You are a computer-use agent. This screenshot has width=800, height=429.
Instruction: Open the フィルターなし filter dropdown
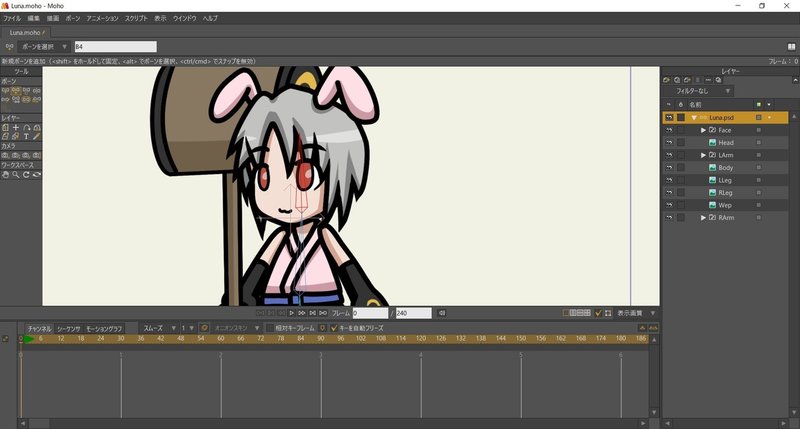tap(698, 91)
